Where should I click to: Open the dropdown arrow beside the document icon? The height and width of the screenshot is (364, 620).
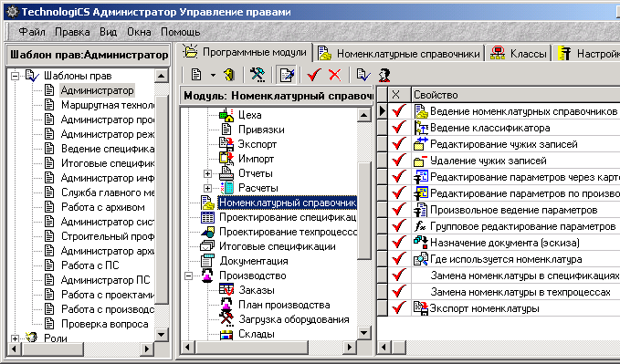tap(213, 75)
